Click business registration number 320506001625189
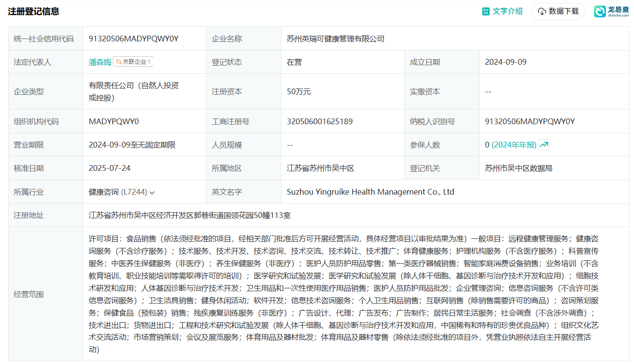 (x=320, y=121)
